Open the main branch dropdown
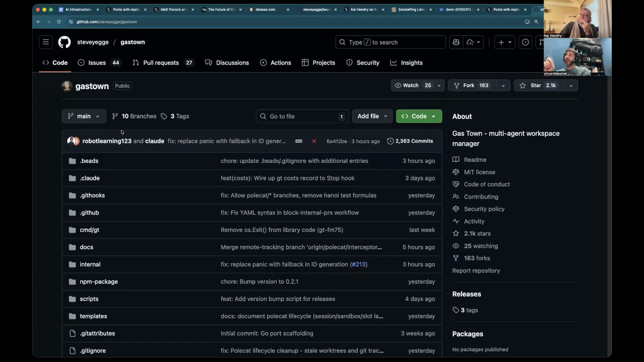Screen dimensions: 644x362 pyautogui.click(x=84, y=116)
